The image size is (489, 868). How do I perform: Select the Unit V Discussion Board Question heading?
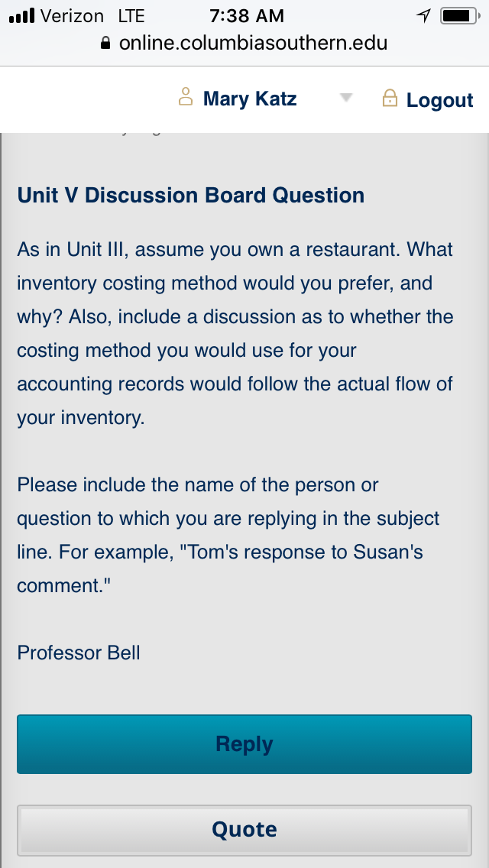[191, 196]
